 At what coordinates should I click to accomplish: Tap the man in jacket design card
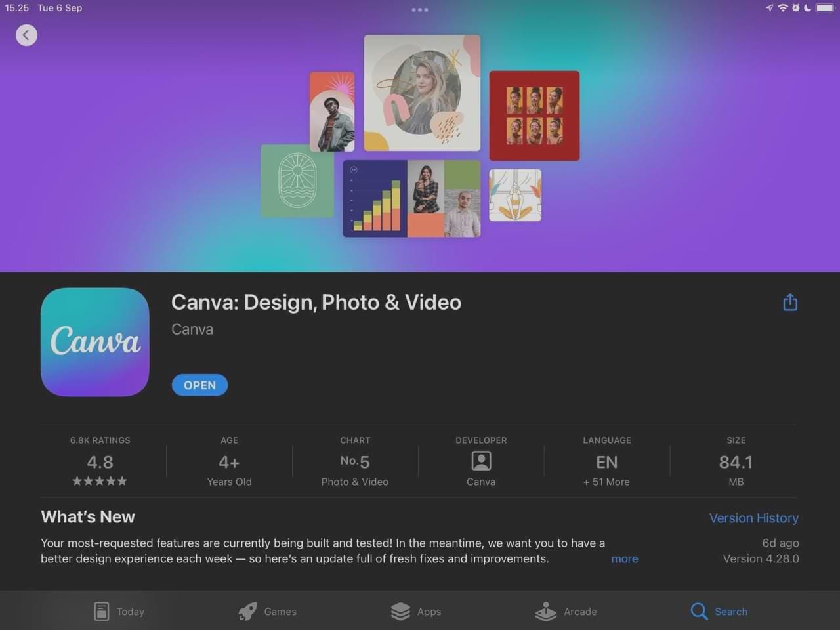pos(332,112)
